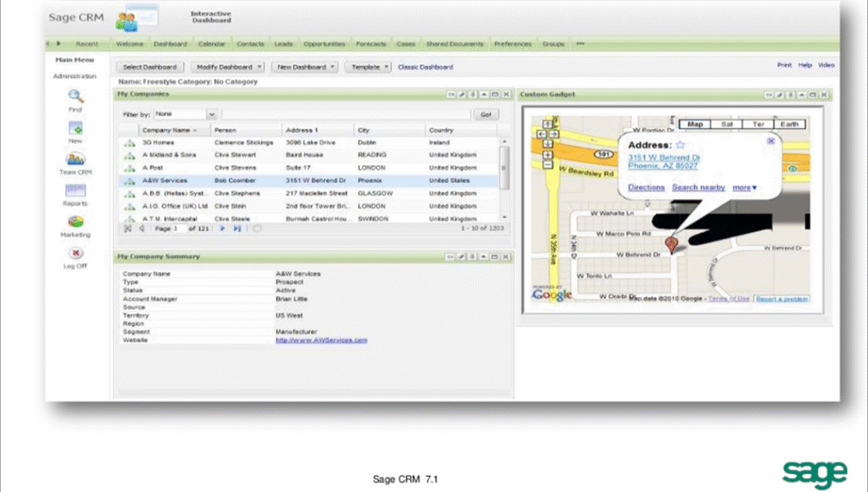Click the Clive Stephens person cell
The width and height of the screenshot is (868, 492).
[237, 193]
